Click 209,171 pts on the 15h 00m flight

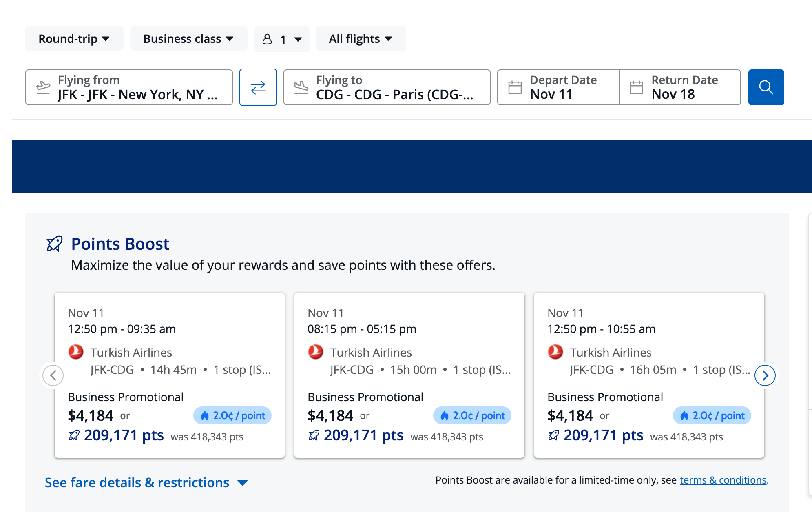coord(364,435)
